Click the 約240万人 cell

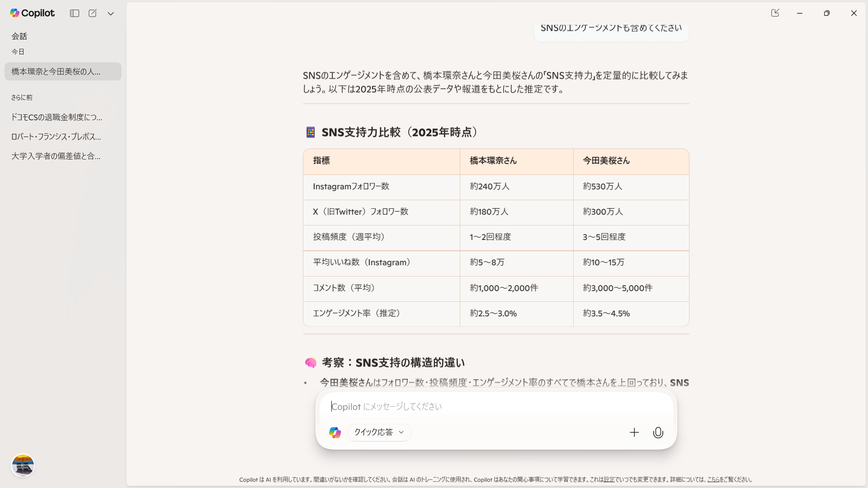click(x=490, y=186)
